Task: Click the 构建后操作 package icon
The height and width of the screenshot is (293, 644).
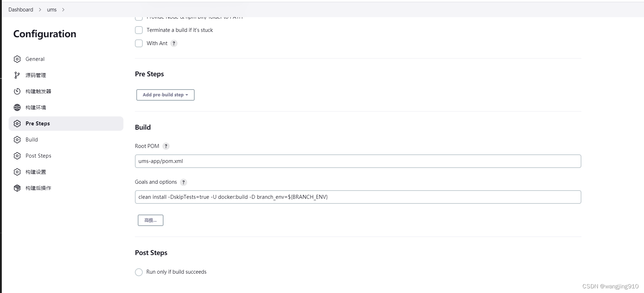Action: [17, 188]
